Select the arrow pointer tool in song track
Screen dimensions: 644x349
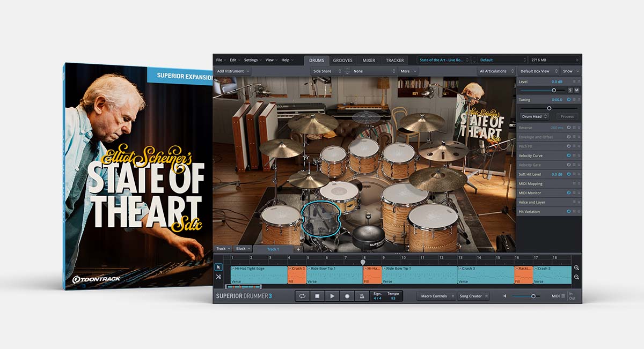[218, 267]
